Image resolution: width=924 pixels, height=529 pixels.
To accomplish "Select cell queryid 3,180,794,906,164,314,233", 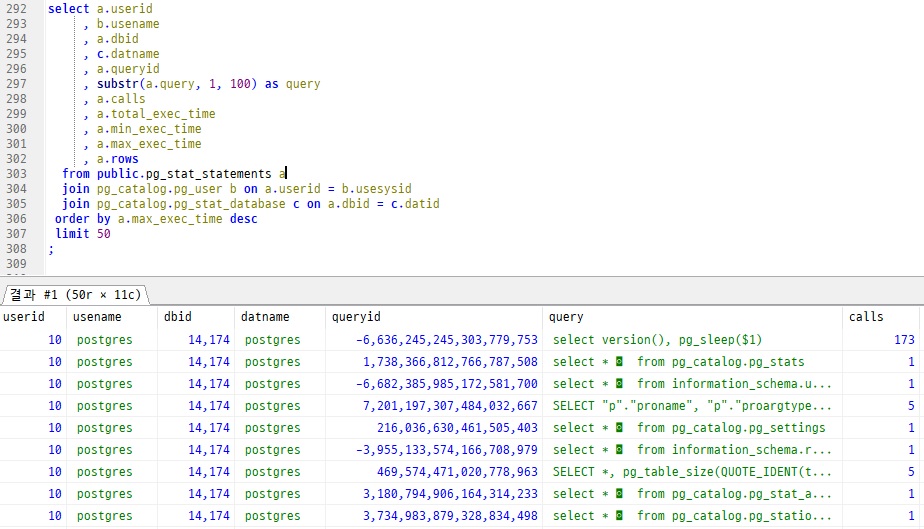I will pos(434,494).
